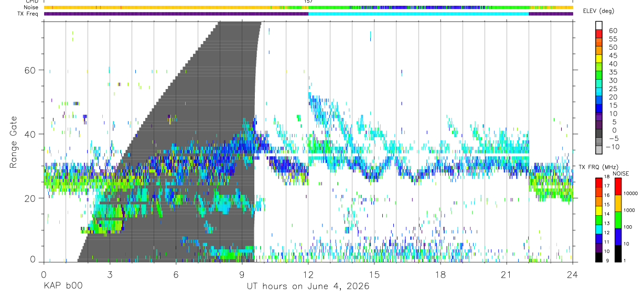Pick the red ELEV swatch between 55 and 60
The image size is (644, 297).
click(599, 34)
